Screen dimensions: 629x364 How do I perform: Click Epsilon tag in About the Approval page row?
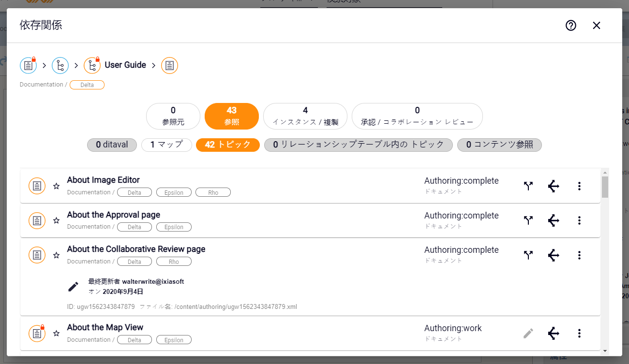(x=174, y=227)
